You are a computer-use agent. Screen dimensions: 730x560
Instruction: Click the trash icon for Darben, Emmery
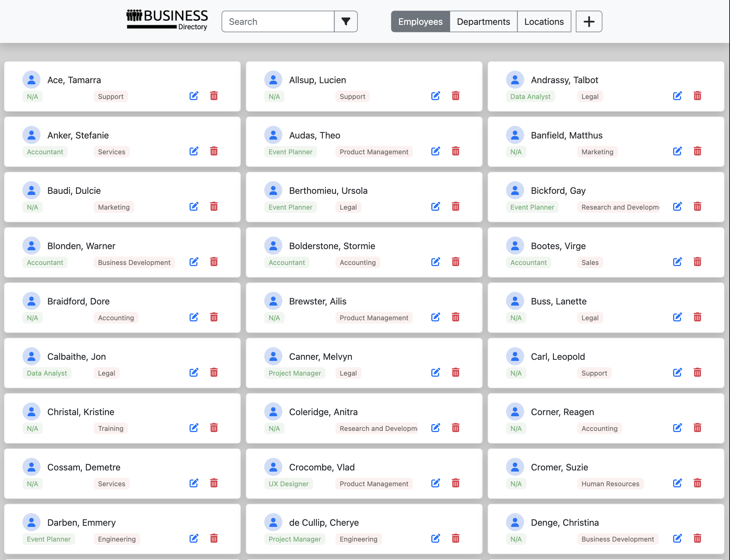[x=214, y=539]
